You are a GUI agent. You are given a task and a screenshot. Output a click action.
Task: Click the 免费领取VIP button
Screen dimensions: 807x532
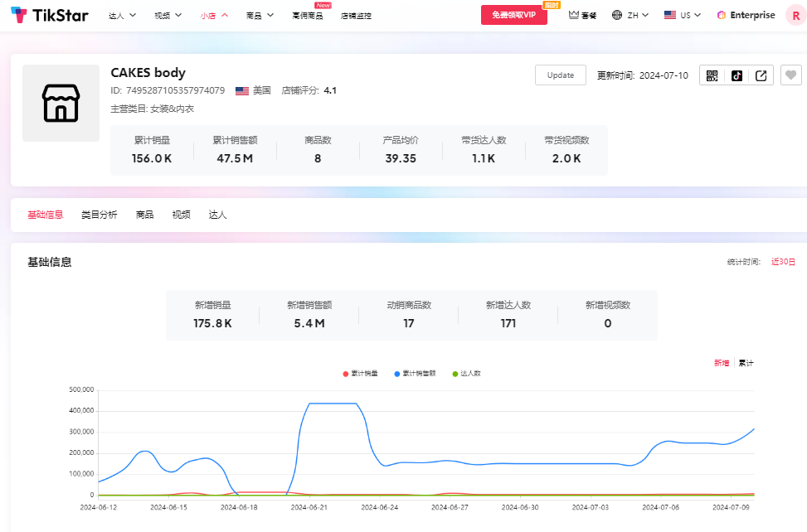513,15
